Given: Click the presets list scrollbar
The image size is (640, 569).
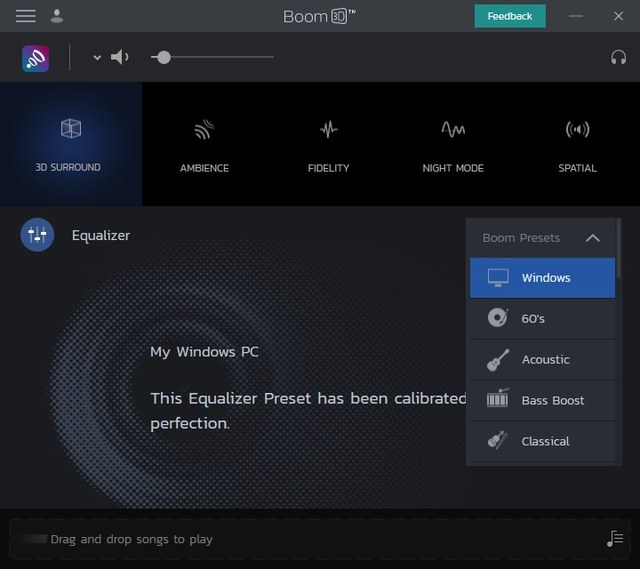Looking at the screenshot, I should pyautogui.click(x=619, y=260).
